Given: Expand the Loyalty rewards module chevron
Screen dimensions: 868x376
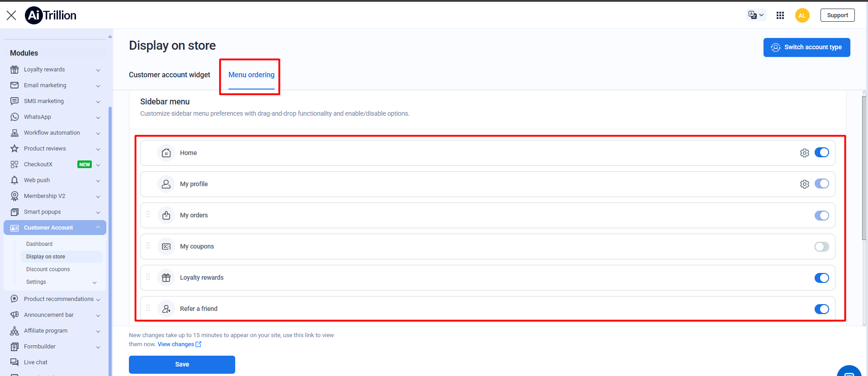Looking at the screenshot, I should tap(98, 70).
